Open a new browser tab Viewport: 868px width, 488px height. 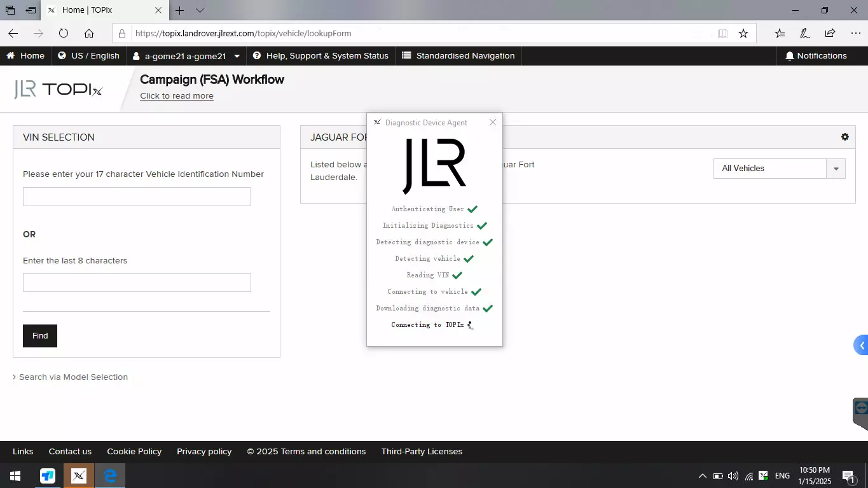[x=180, y=10]
